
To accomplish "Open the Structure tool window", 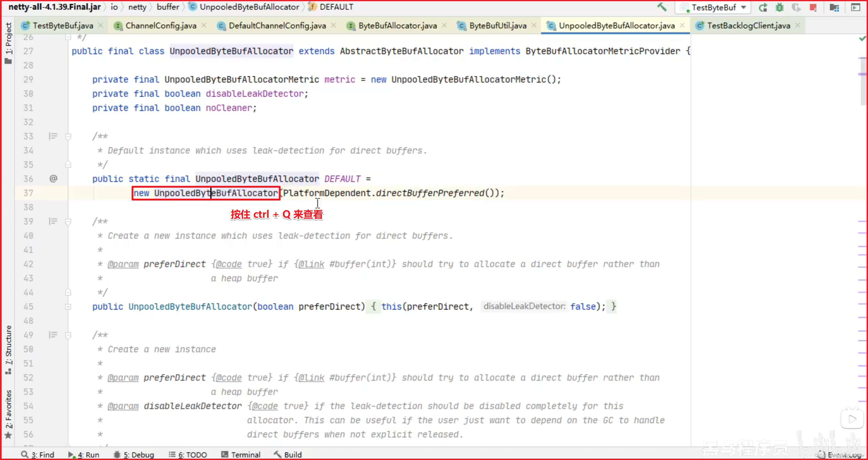I will 8,350.
